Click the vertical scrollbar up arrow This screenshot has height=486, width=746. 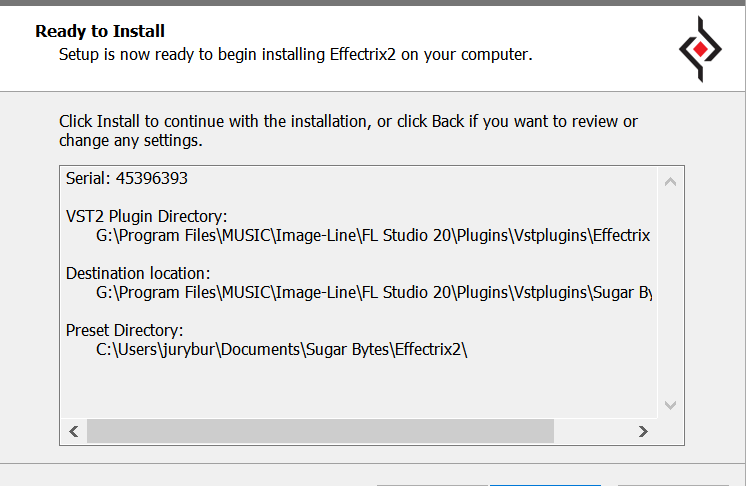click(670, 182)
